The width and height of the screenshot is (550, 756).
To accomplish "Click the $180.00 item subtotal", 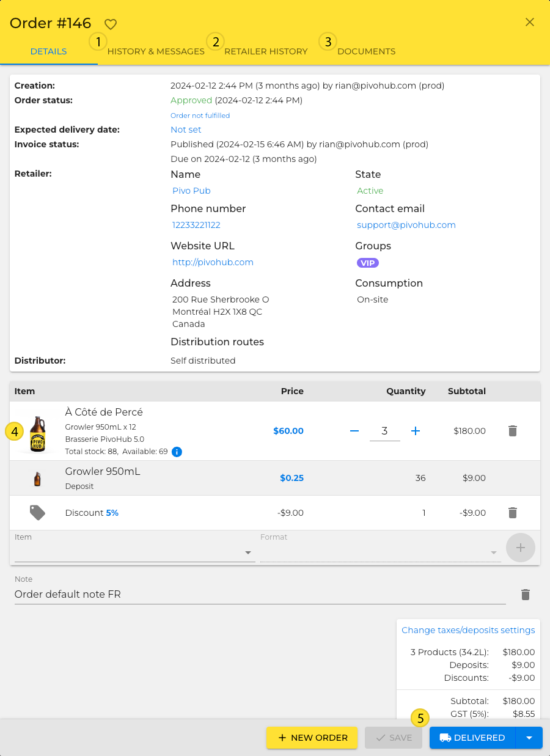I will tap(469, 431).
